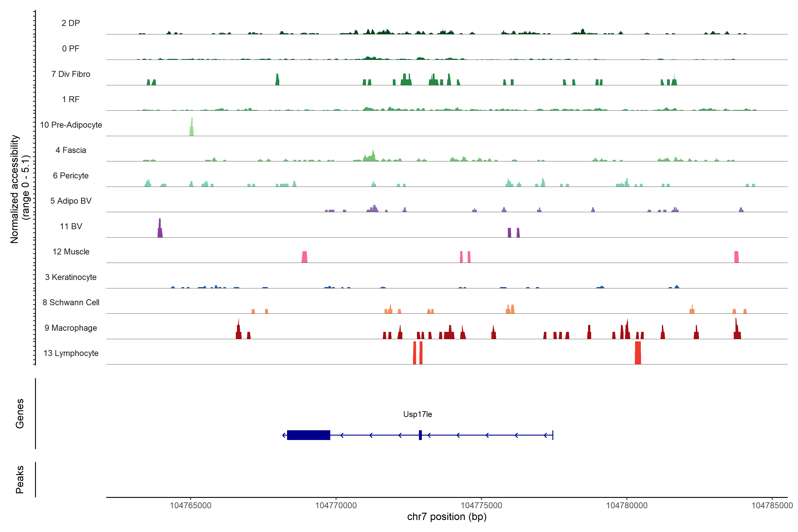Click the Usp17le gene label
798x532 pixels.
click(417, 414)
